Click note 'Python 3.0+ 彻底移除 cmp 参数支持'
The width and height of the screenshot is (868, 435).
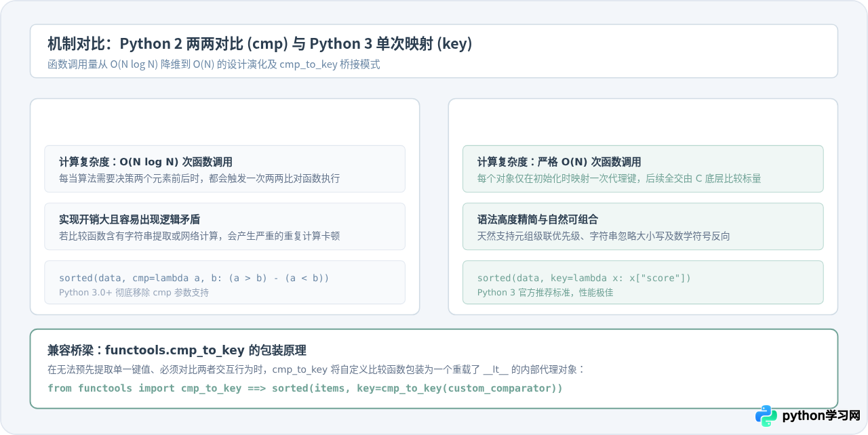click(134, 293)
